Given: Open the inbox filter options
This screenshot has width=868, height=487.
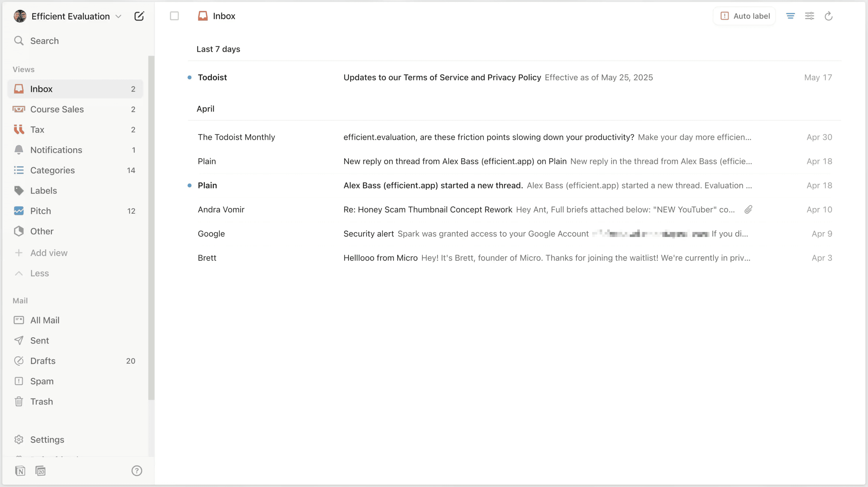Looking at the screenshot, I should pyautogui.click(x=790, y=16).
